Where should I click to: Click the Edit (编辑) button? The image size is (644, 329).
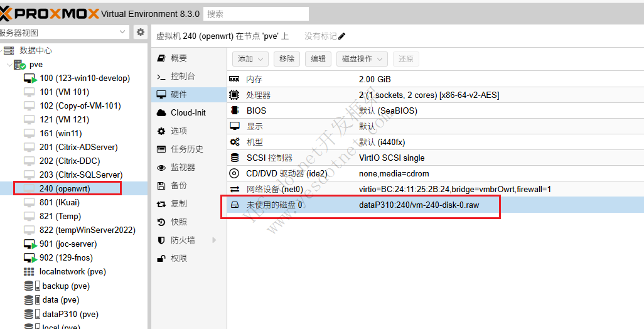click(318, 59)
